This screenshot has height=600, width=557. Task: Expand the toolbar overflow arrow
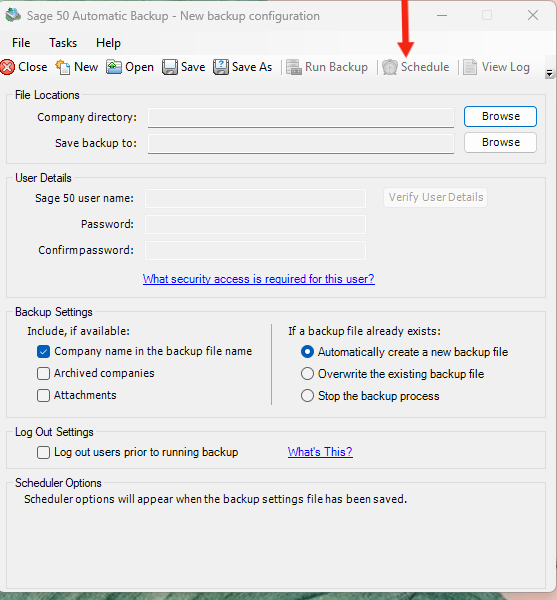pos(549,73)
